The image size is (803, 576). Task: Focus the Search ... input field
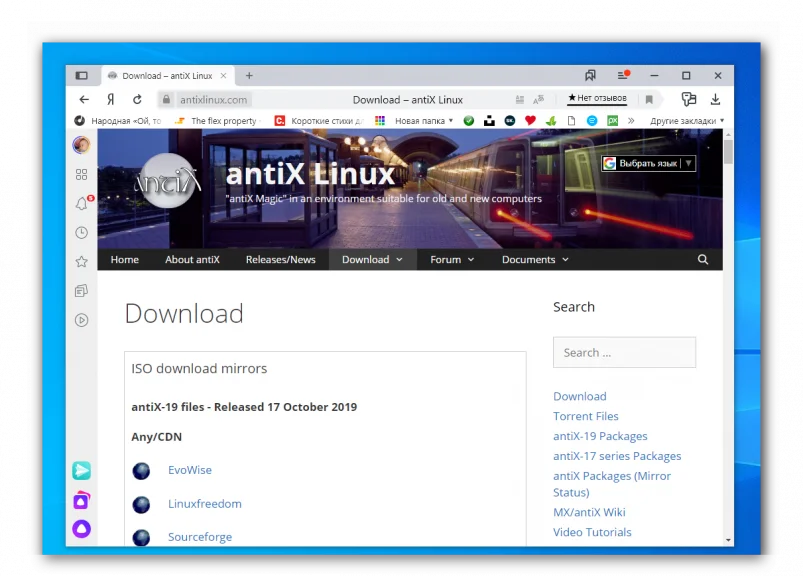pyautogui.click(x=624, y=352)
